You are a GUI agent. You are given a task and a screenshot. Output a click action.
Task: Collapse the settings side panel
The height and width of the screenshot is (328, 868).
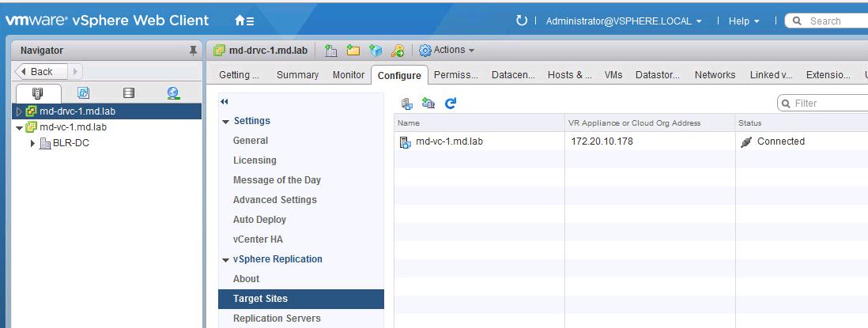pos(225,102)
